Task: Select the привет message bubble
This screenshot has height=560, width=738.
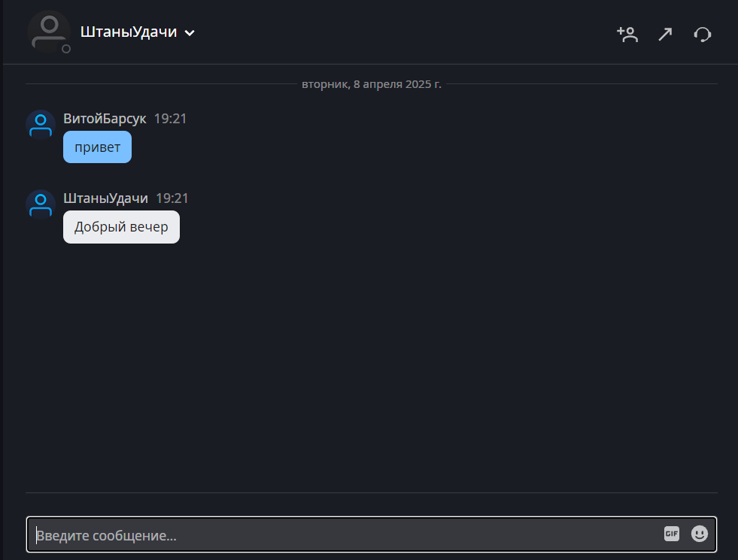Action: click(x=98, y=147)
